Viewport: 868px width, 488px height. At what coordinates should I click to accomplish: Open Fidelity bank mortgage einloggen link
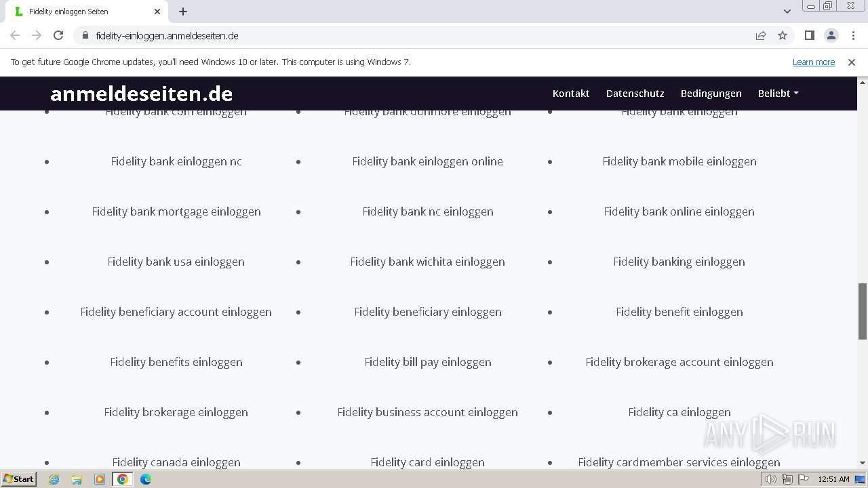[176, 211]
